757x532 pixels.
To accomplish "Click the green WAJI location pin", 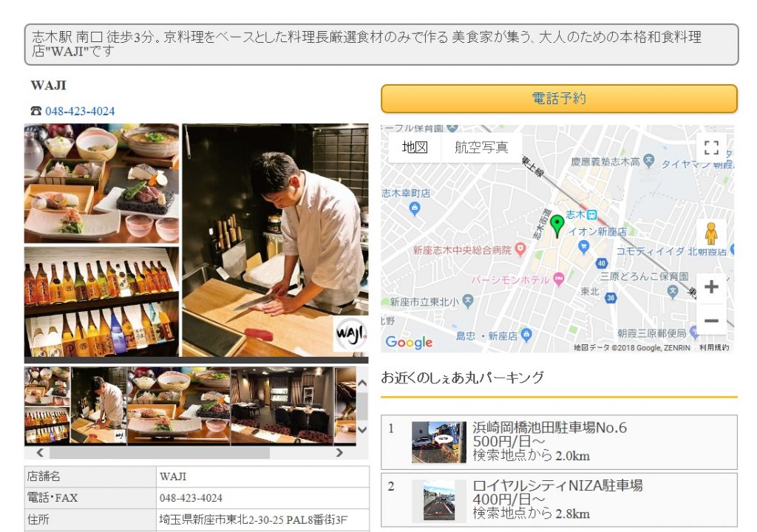I will [x=557, y=225].
